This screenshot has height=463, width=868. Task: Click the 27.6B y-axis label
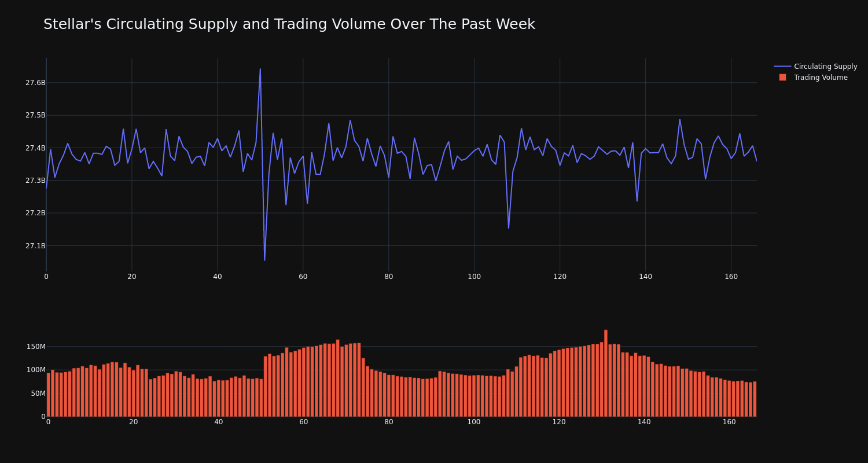tap(35, 83)
